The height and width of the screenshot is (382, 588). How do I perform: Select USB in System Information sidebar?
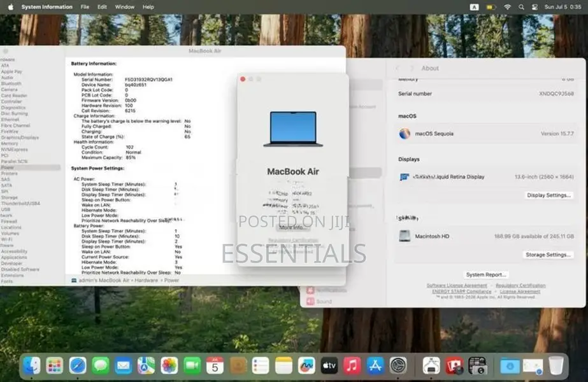point(6,209)
